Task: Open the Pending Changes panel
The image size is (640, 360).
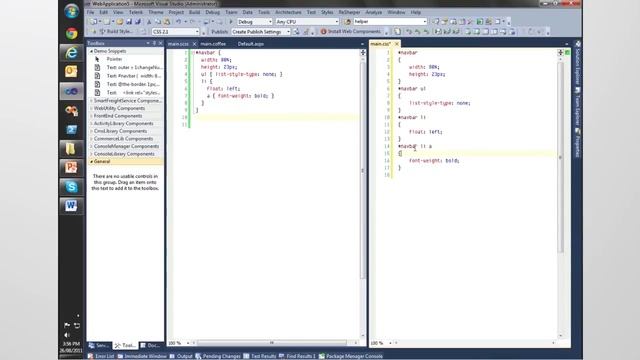Action: click(x=218, y=356)
